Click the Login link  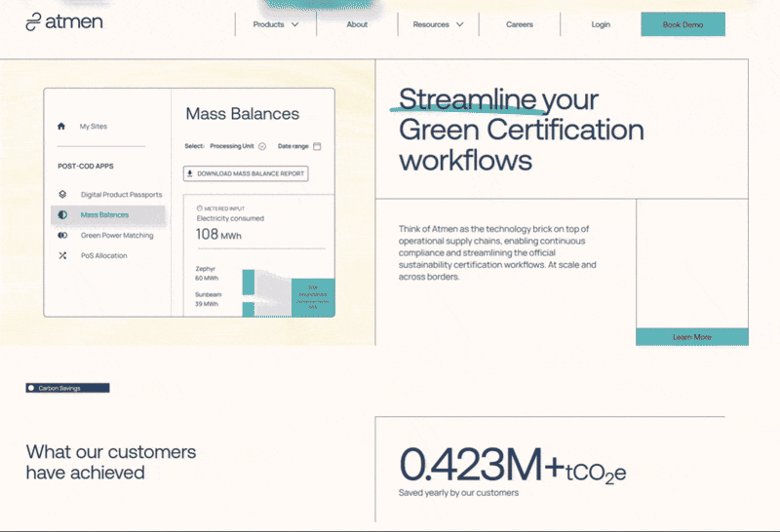[x=601, y=24]
